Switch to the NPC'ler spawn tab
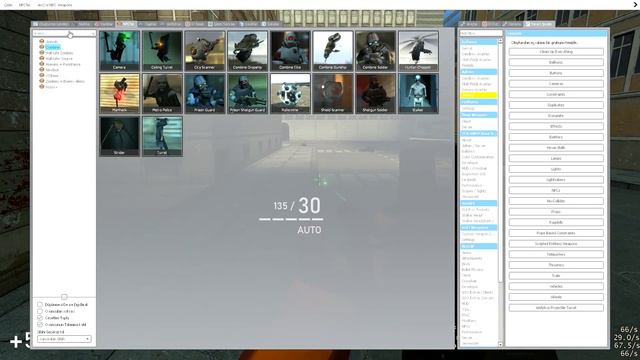Viewport: 640px width, 360px height. (x=126, y=24)
